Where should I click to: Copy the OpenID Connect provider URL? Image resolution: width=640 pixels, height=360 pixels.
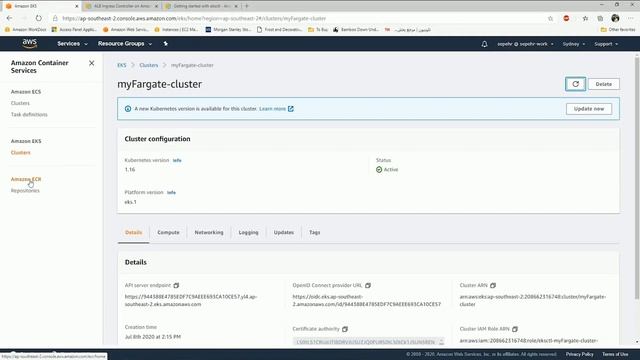pyautogui.click(x=368, y=285)
